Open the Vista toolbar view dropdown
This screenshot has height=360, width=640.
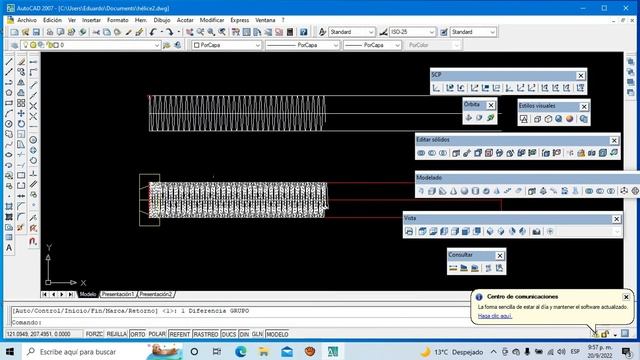point(617,231)
